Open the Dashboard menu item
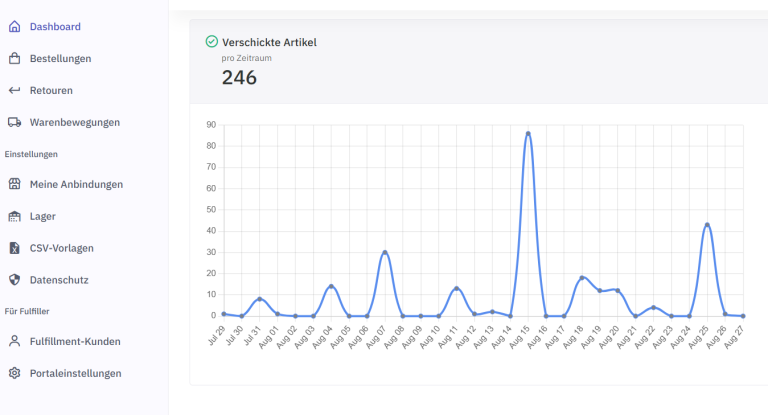This screenshot has width=768, height=415. click(x=55, y=26)
